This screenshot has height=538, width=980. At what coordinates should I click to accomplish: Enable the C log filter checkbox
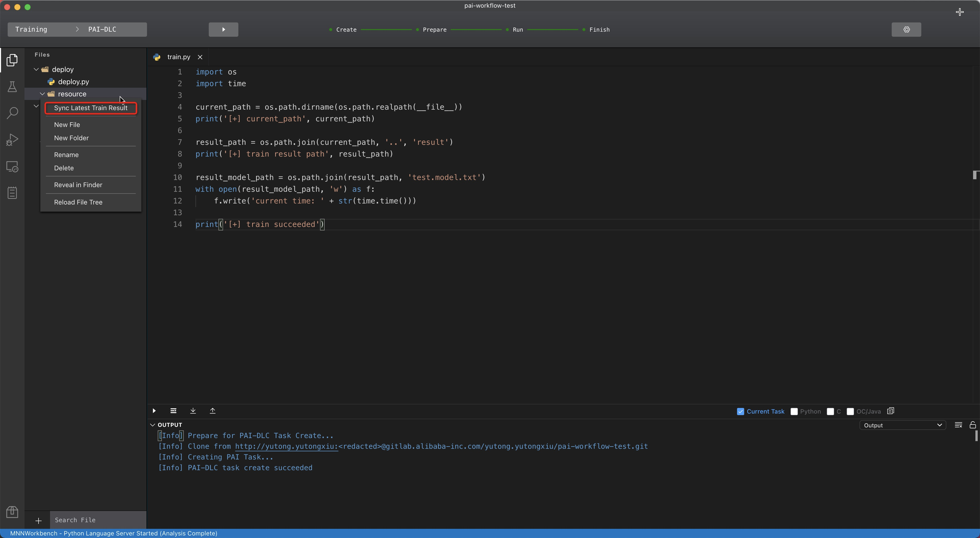[x=830, y=411]
